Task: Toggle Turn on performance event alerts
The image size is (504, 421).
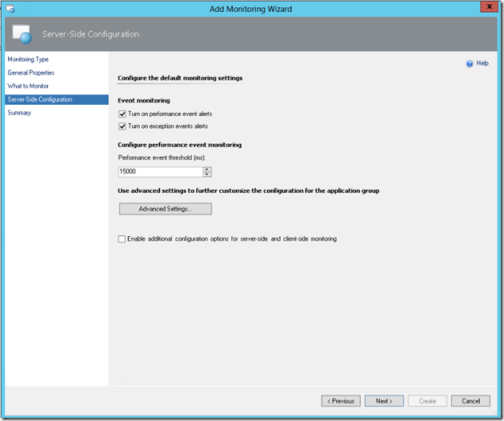Action: [122, 114]
